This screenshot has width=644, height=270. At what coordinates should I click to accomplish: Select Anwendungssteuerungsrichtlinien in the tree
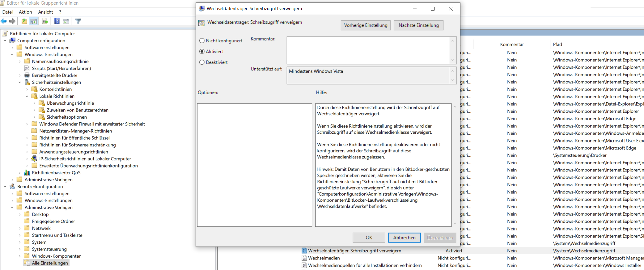74,152
